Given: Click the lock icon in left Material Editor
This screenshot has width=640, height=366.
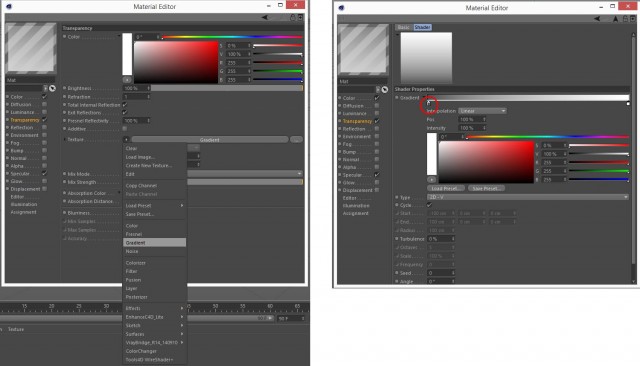Looking at the screenshot, I should 293,17.
